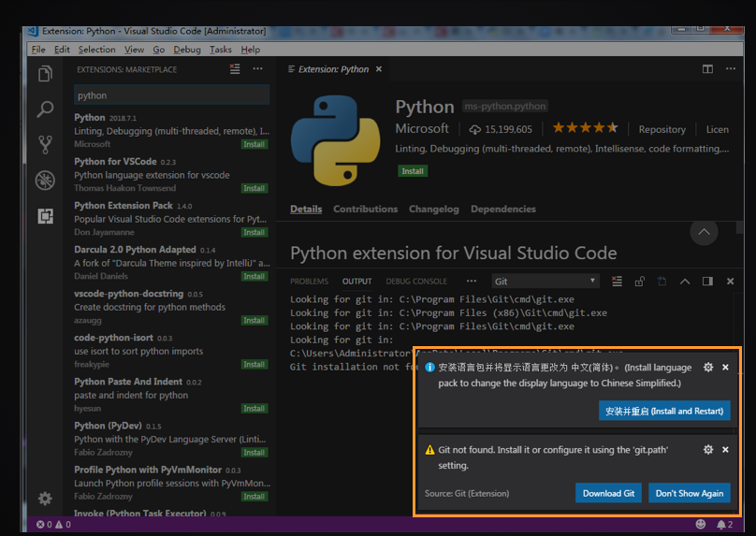This screenshot has width=756, height=536.
Task: Open the Search view in activity bar
Action: pos(45,109)
